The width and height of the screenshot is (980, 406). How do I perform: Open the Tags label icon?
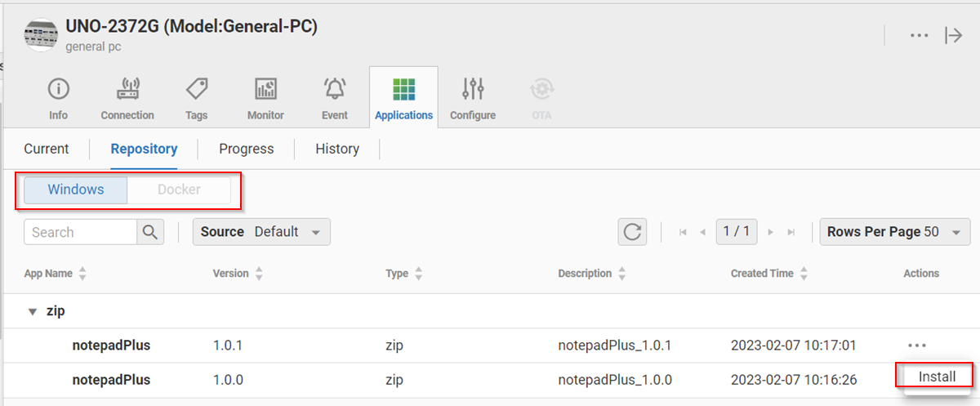pos(196,89)
